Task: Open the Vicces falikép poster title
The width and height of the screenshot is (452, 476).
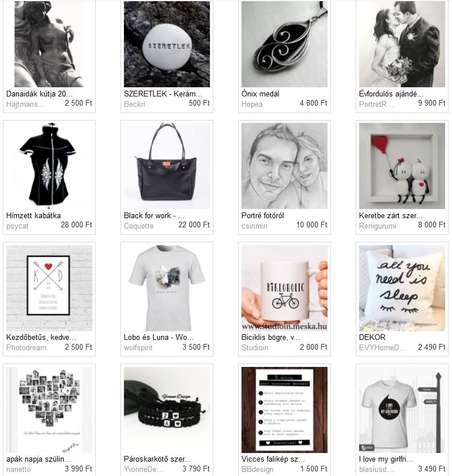Action: [x=273, y=459]
